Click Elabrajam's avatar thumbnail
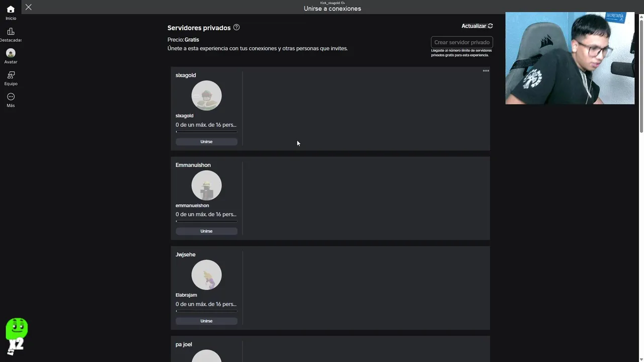Screen dimensions: 644x362 click(206, 275)
